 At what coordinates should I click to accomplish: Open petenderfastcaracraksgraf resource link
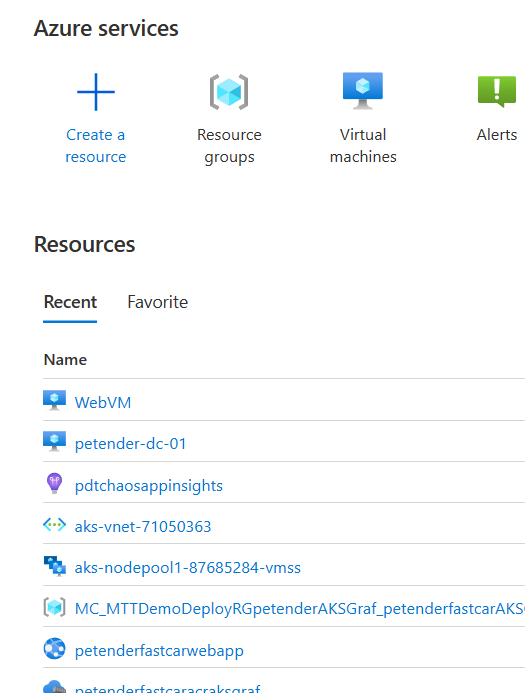point(167,688)
